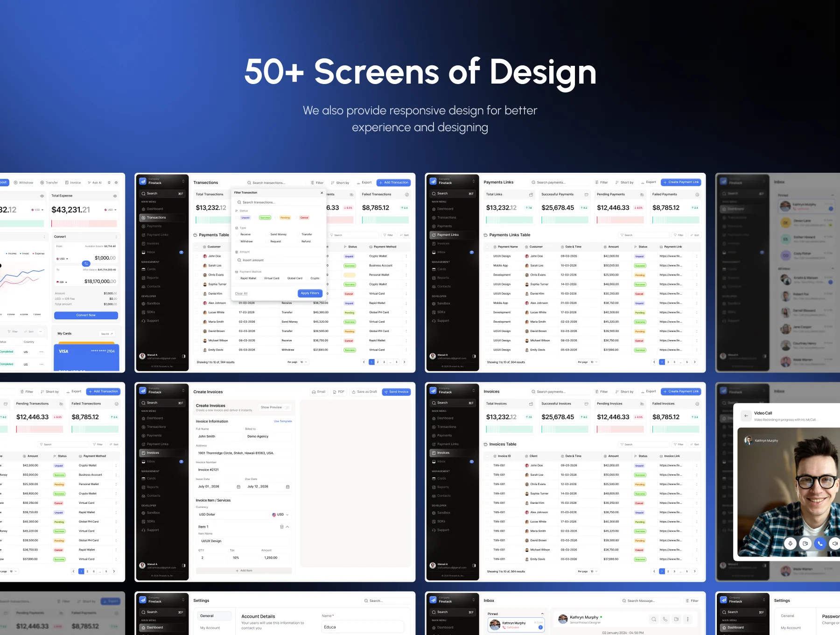Screen dimensions: 840x635
Task: Open USD dropdown on Total Expense card
Action: 111,210
